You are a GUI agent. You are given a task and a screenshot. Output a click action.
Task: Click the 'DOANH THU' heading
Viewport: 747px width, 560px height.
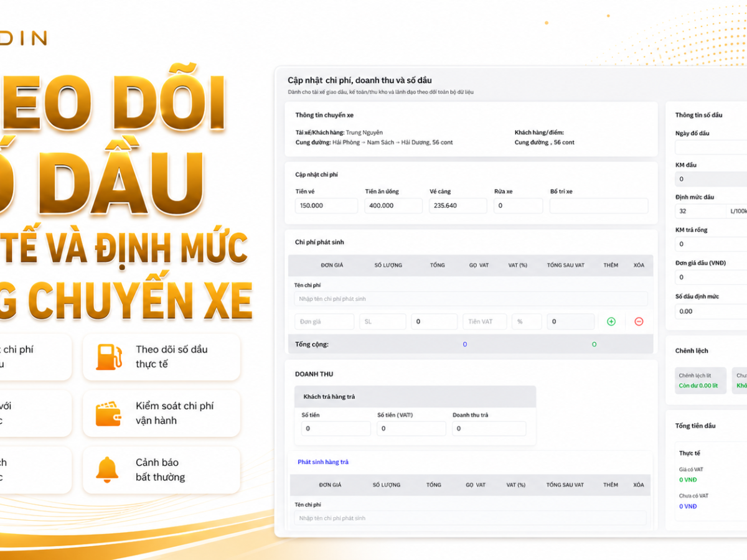(x=314, y=374)
